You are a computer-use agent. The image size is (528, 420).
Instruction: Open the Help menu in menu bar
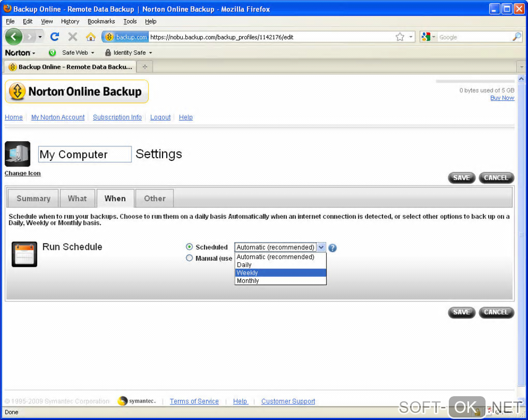point(151,21)
